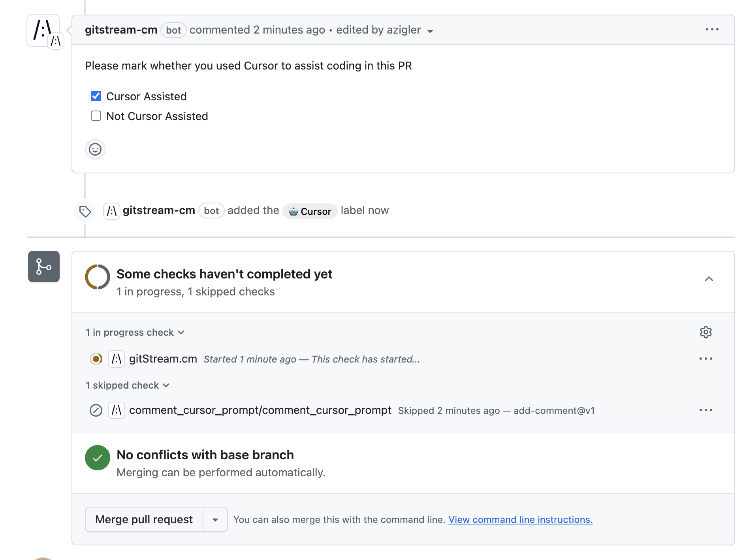Select the Cursor label badge
This screenshot has width=745, height=560.
coord(310,211)
